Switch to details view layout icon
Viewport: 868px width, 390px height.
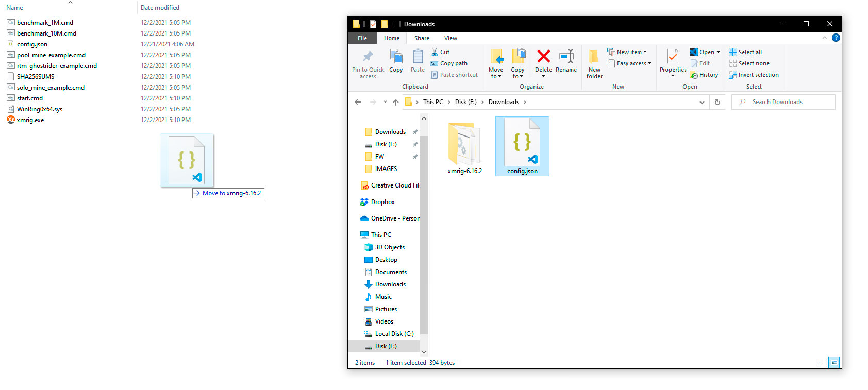pos(823,362)
